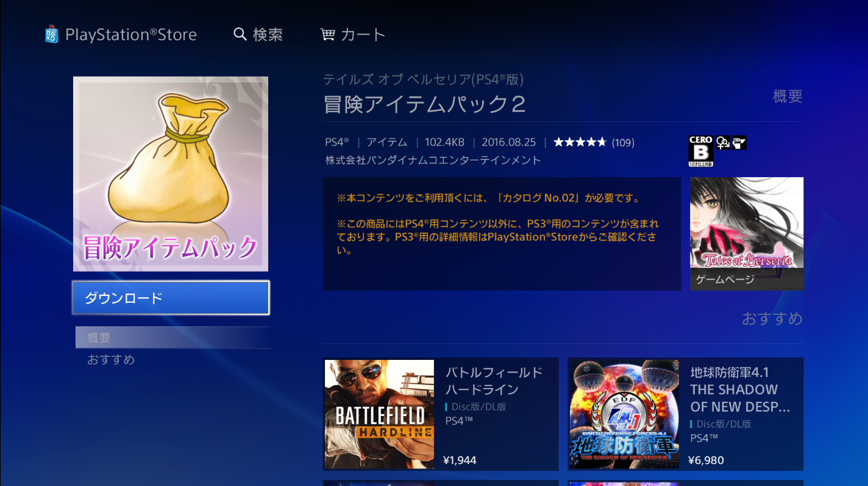Click the 地球防衛軍4.1 THE SHADOW title text

click(x=740, y=389)
